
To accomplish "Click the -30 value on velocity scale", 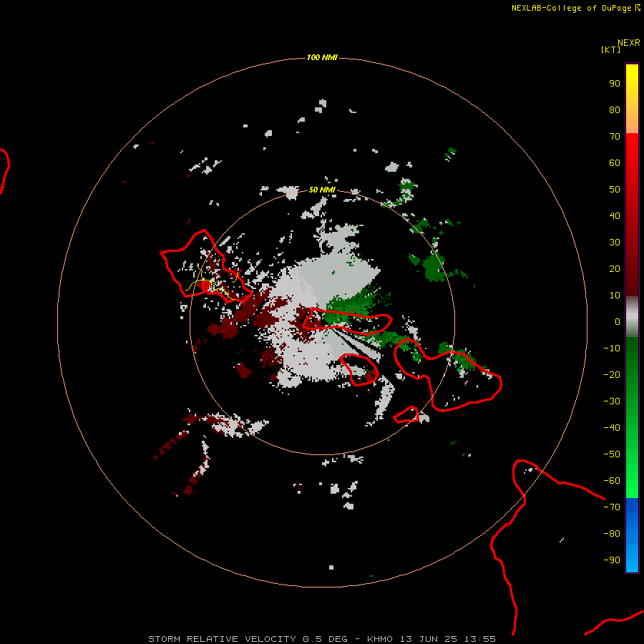I will [x=612, y=401].
